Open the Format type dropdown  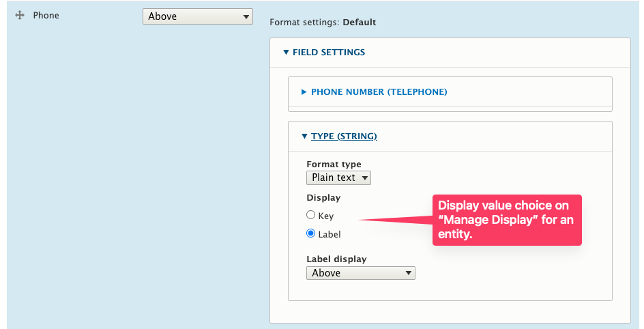[x=338, y=178]
